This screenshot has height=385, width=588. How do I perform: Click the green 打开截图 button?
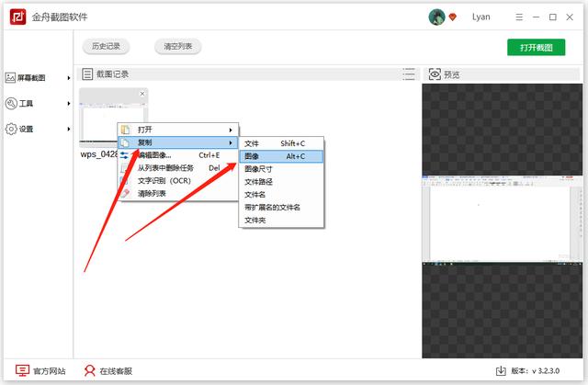coord(536,47)
